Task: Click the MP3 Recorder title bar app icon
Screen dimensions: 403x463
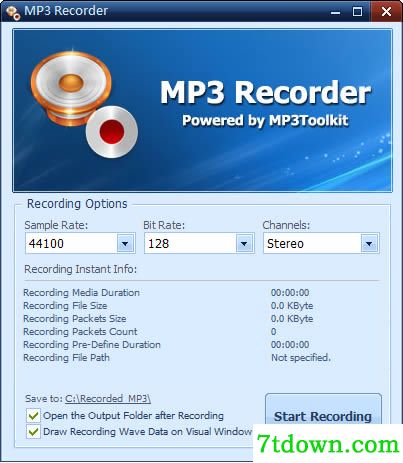Action: pyautogui.click(x=13, y=12)
